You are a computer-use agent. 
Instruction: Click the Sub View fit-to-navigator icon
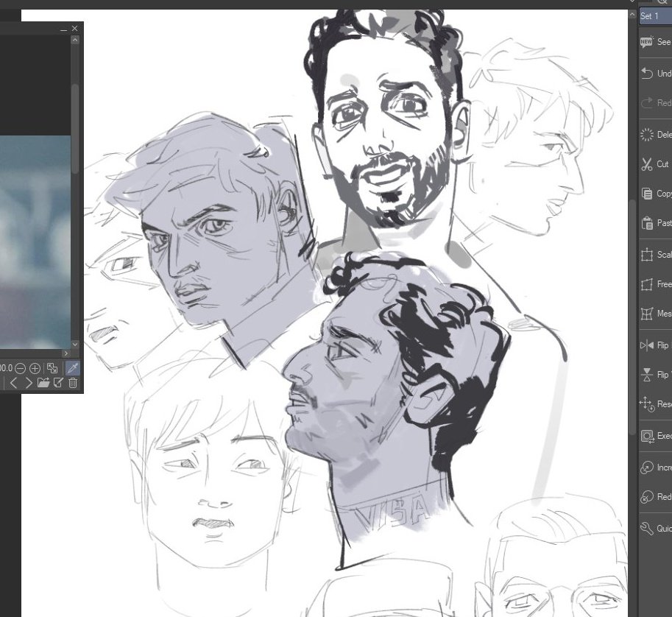click(52, 368)
